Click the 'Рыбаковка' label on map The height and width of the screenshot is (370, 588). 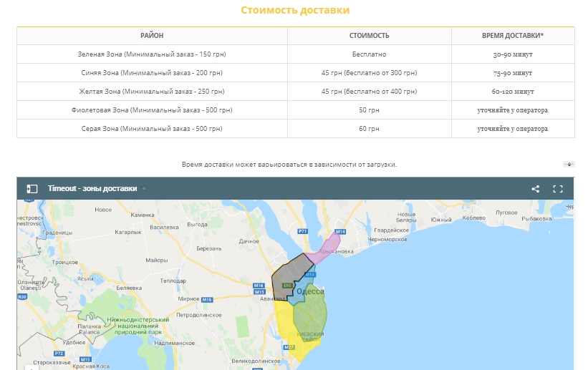click(x=536, y=218)
